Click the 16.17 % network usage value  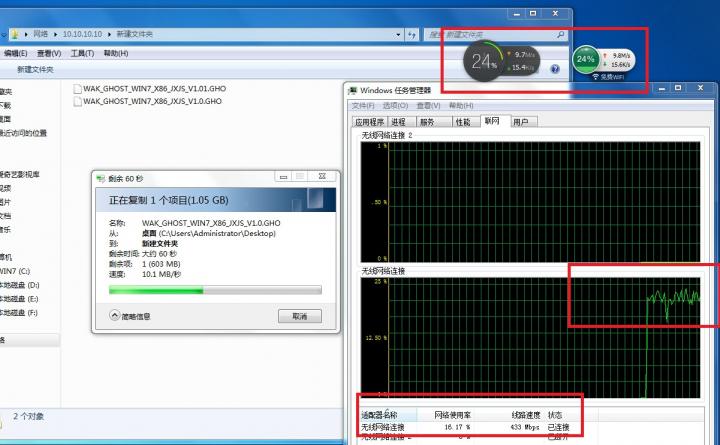(457, 427)
